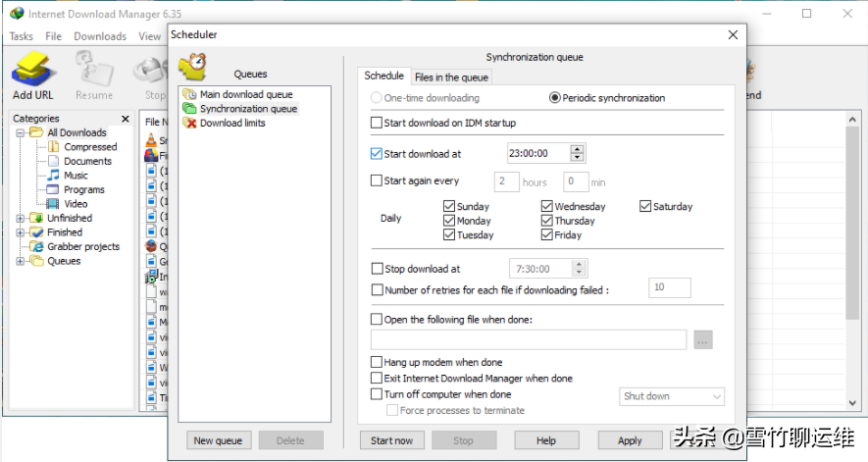This screenshot has width=868, height=462.
Task: Click the Apply button
Action: click(630, 441)
